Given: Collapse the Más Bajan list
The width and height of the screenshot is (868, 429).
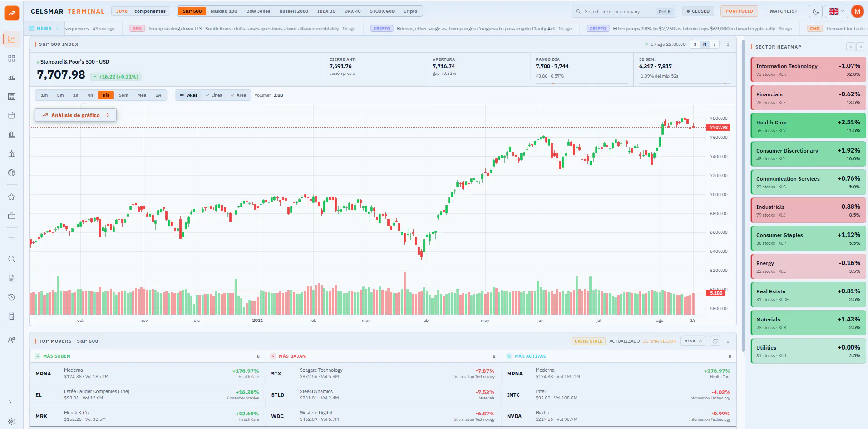Looking at the screenshot, I should pos(273,356).
